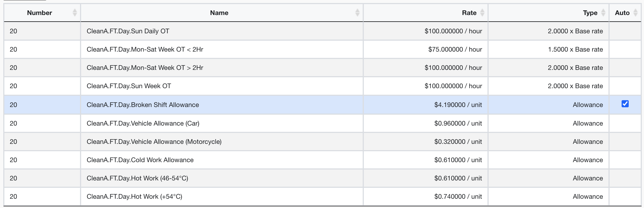Screen dimensions: 644x208
Task: Click the sort arrows in Number header
Action: pyautogui.click(x=75, y=13)
